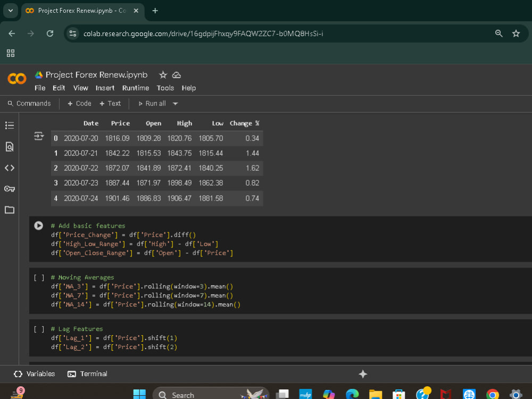Open the Insert menu
Image resolution: width=532 pixels, height=399 pixels.
click(105, 88)
